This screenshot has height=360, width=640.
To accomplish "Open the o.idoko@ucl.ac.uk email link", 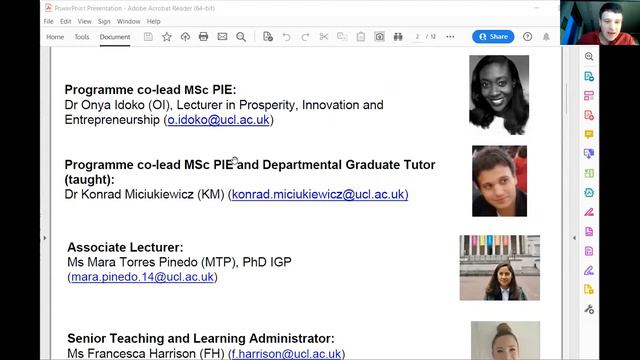I will click(218, 120).
